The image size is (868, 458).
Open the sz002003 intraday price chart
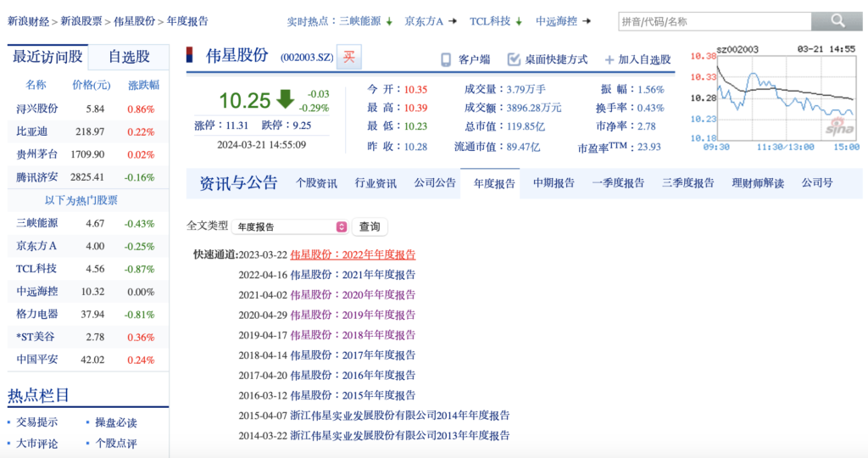(x=771, y=98)
